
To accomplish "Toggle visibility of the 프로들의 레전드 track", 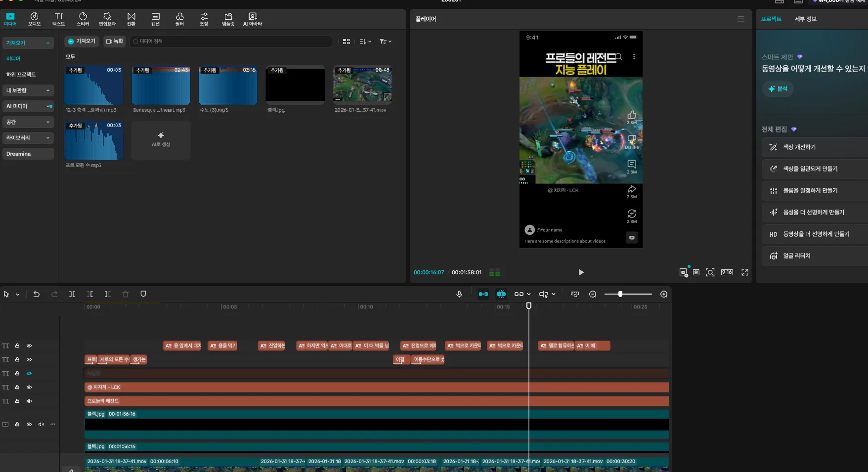I will [29, 401].
